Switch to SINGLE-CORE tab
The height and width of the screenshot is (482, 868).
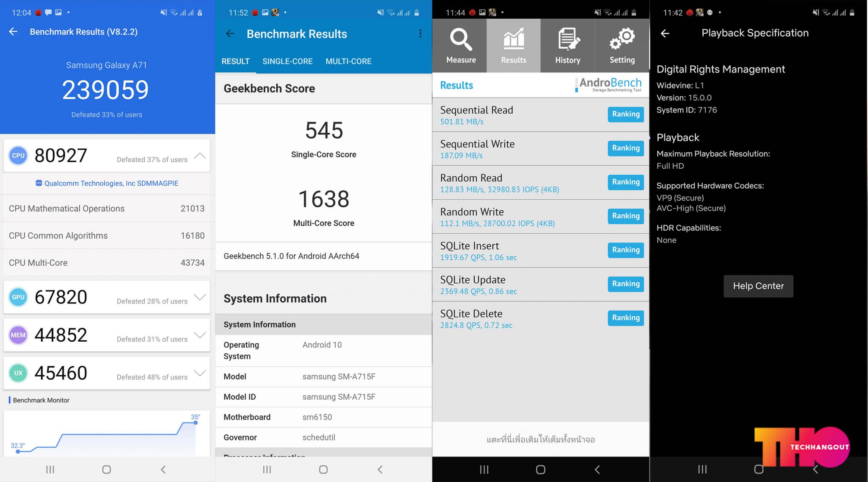(x=287, y=61)
